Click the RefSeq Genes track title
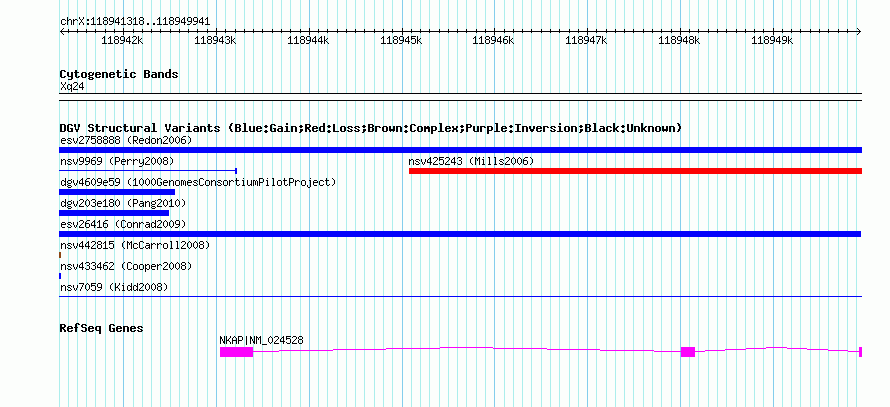 (x=101, y=328)
